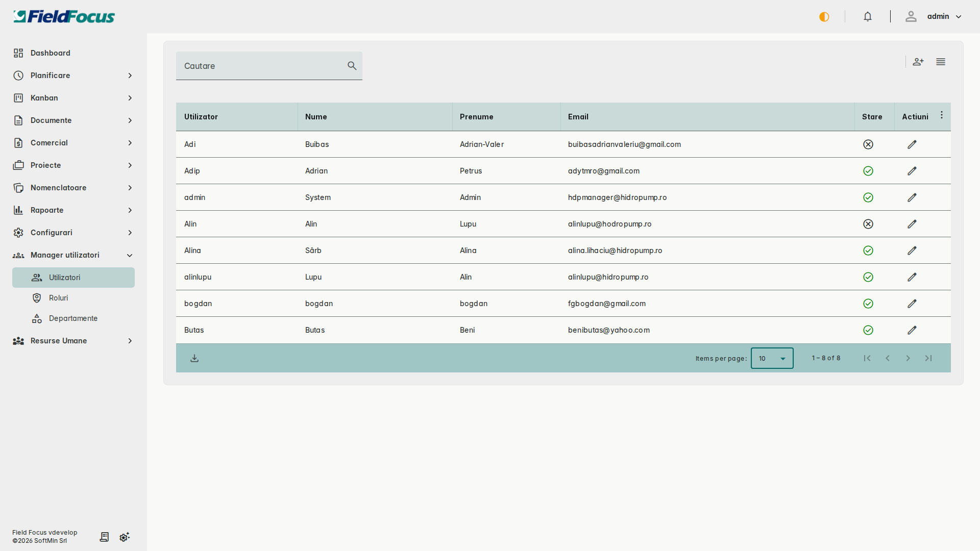Open the table density menu icon
The image size is (980, 551).
tap(941, 62)
